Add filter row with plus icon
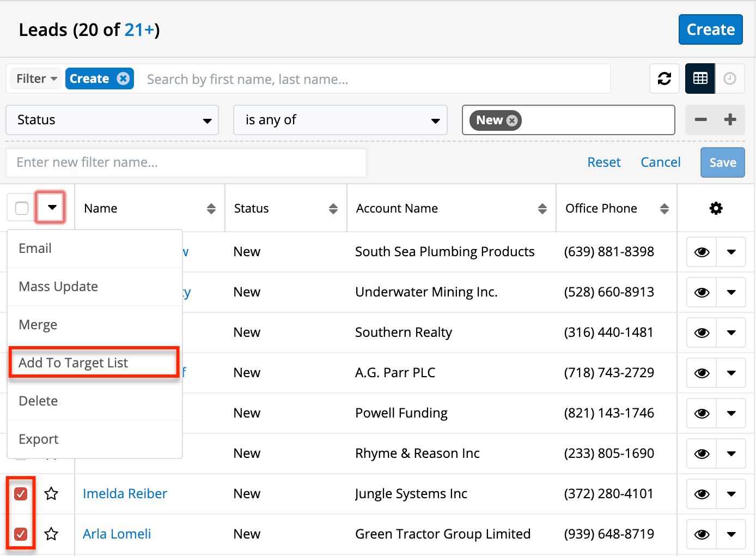The image size is (756, 556). 730,120
